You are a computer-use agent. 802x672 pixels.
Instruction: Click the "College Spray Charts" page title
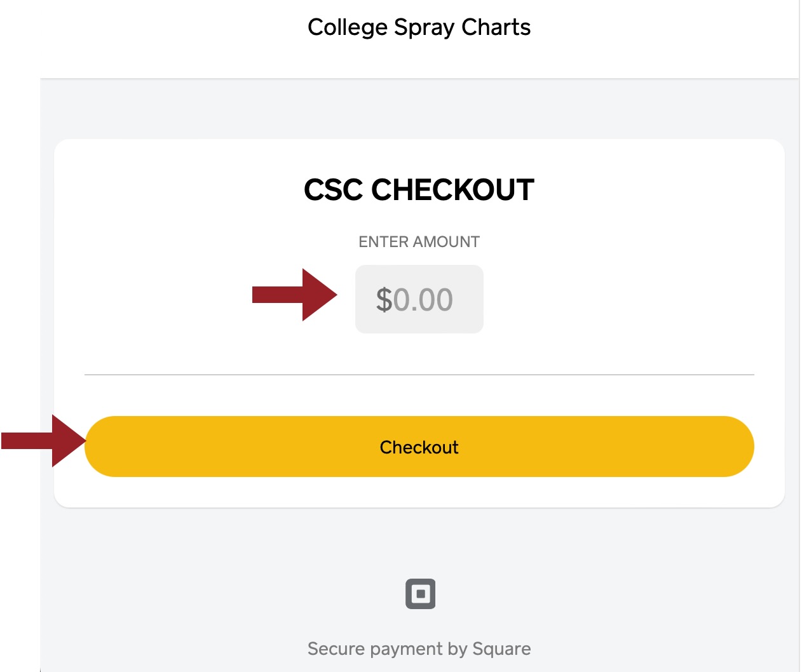tap(419, 27)
